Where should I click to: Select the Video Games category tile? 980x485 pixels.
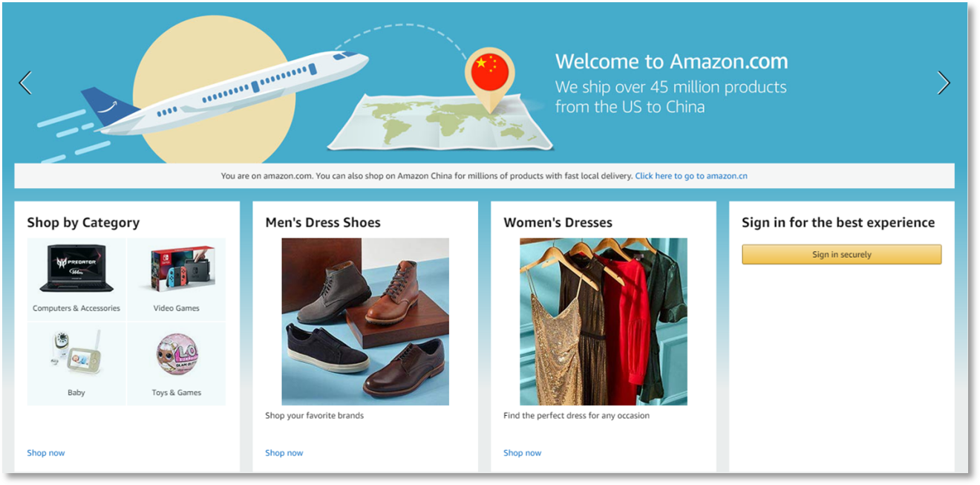tap(177, 279)
